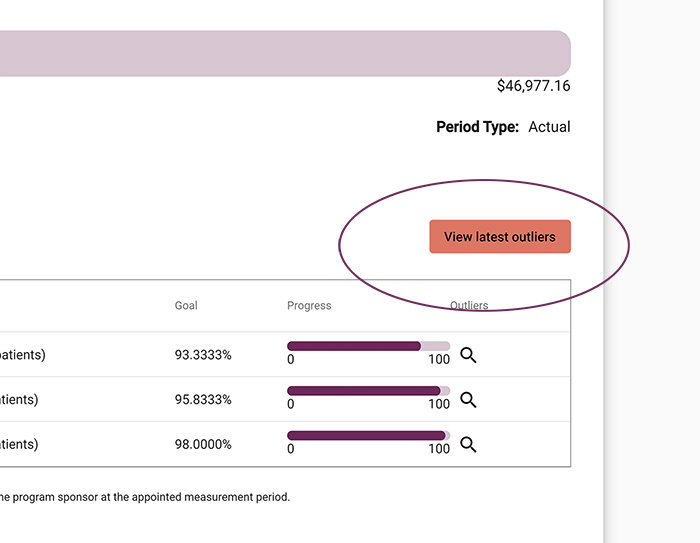Screen dimensions: 700x543
Task: Click the Period Type label
Action: point(477,127)
